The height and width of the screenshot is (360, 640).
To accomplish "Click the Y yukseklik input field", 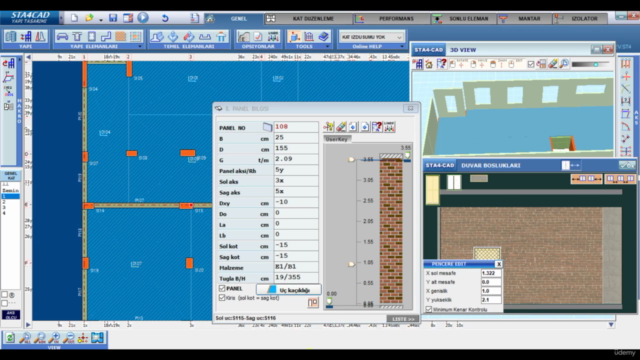I will click(491, 300).
